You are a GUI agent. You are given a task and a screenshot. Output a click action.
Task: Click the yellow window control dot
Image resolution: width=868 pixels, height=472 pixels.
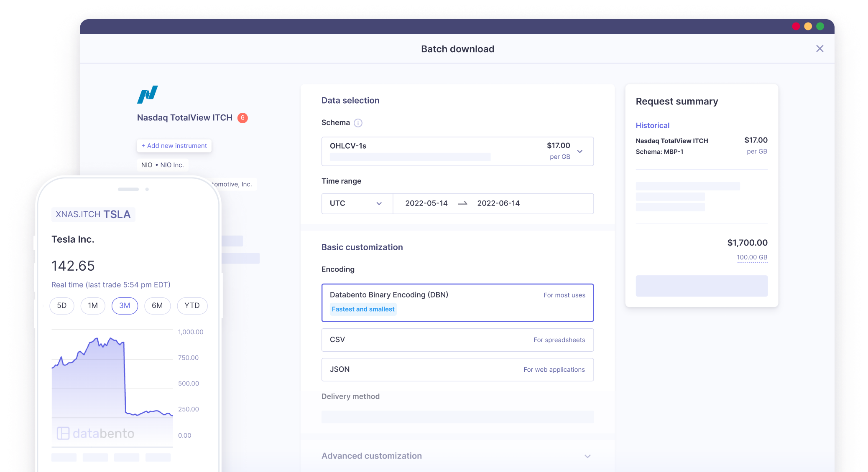[x=808, y=26]
